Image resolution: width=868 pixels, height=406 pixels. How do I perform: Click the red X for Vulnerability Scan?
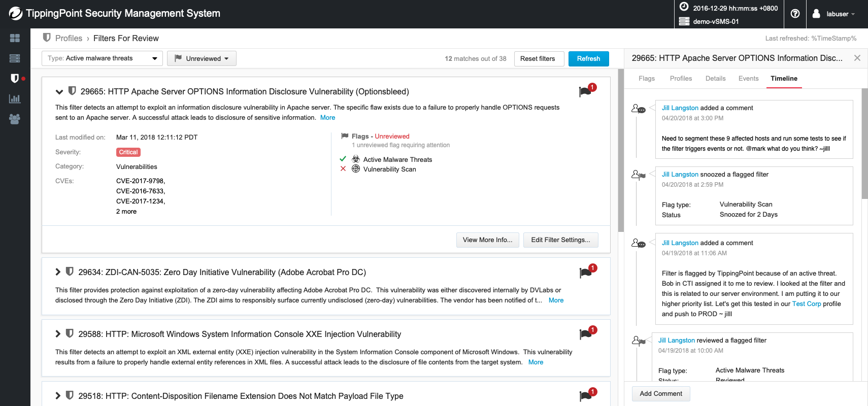pos(343,168)
